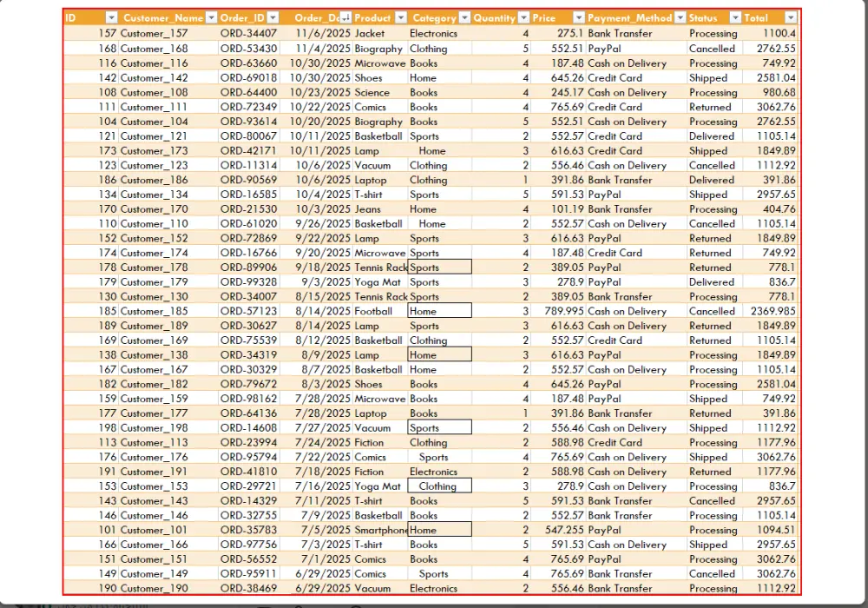Click the Customer_146 name cell

(168, 515)
